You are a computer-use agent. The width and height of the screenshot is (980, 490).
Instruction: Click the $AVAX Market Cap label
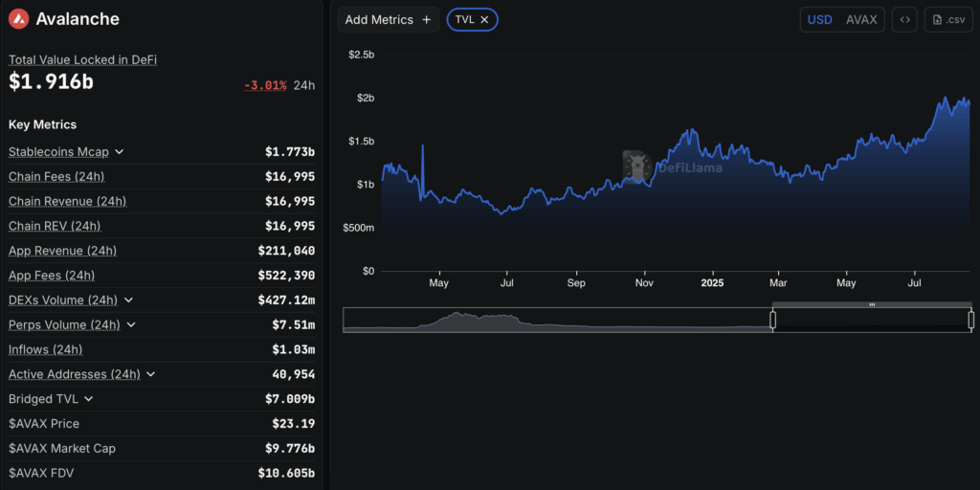[x=62, y=449]
